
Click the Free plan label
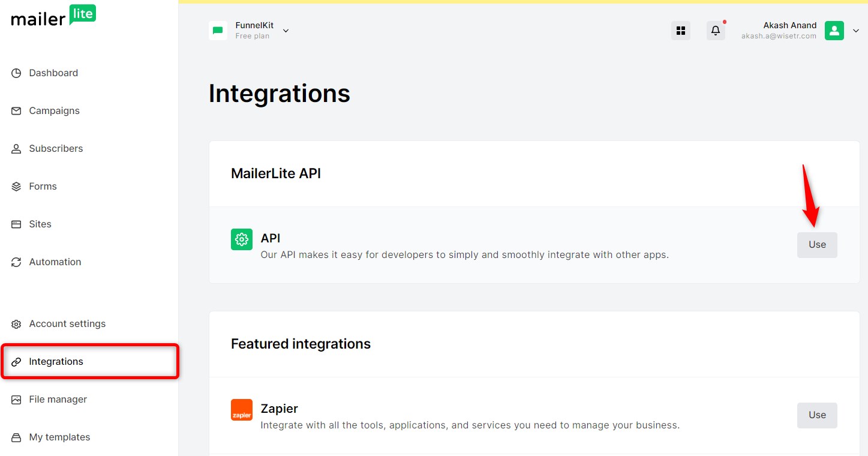(253, 36)
